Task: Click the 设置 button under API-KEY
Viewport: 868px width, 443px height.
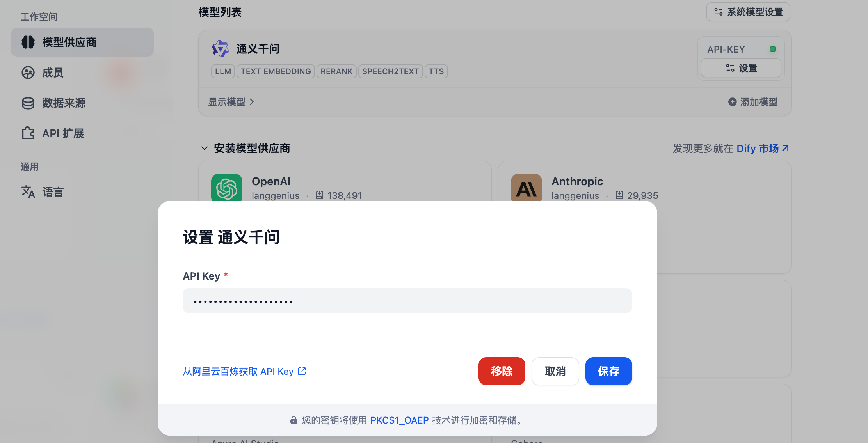Action: (x=741, y=68)
